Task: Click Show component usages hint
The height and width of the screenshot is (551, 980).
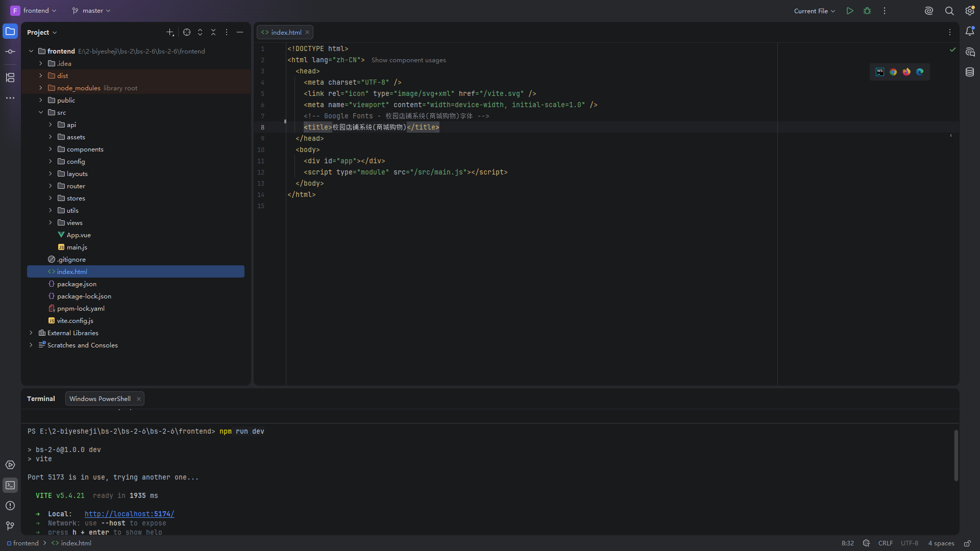Action: click(x=408, y=60)
